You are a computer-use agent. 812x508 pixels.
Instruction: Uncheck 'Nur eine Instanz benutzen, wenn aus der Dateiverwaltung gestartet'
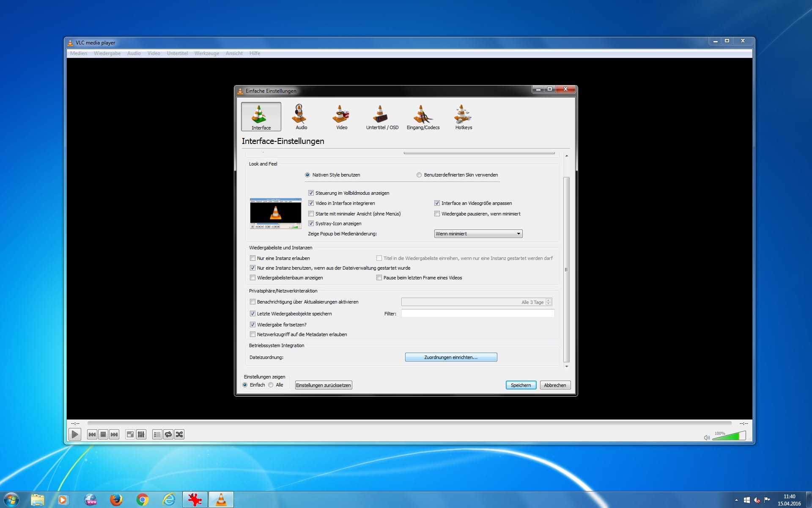point(252,268)
